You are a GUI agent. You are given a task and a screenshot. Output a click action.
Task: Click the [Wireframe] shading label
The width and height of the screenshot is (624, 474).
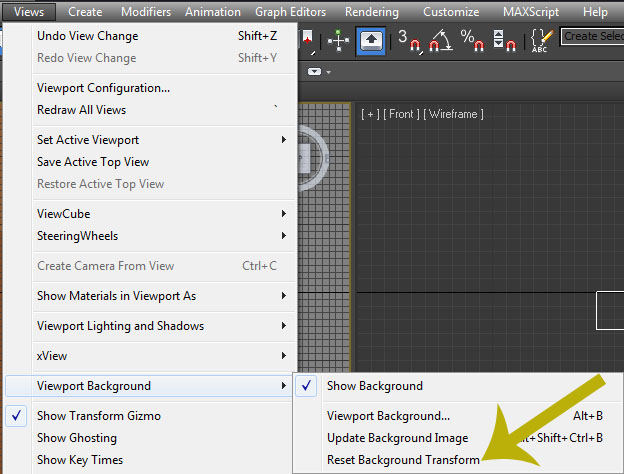pos(453,115)
